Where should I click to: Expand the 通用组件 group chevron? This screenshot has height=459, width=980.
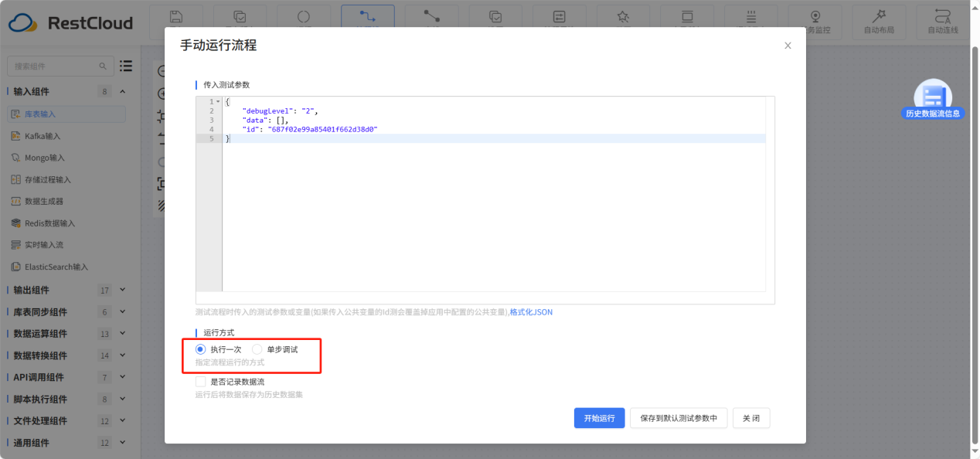click(123, 443)
